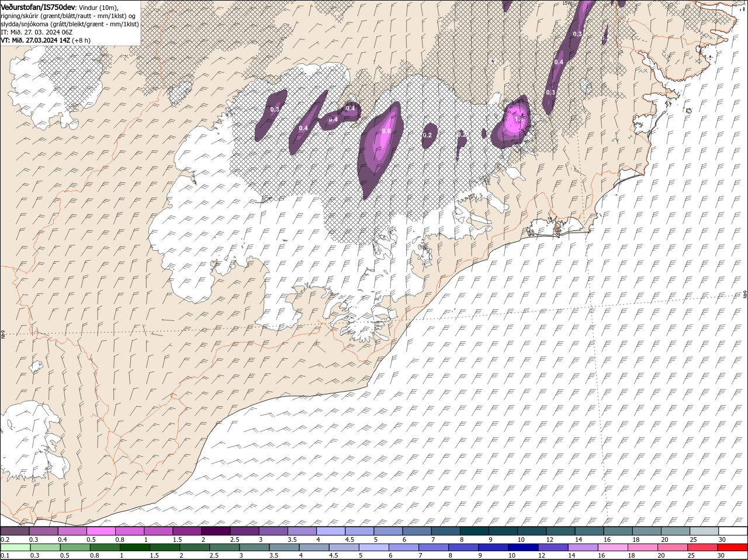This screenshot has height=560, width=748.
Task: Click the bright red swatch ending the lower scale
Action: pyautogui.click(x=733, y=548)
